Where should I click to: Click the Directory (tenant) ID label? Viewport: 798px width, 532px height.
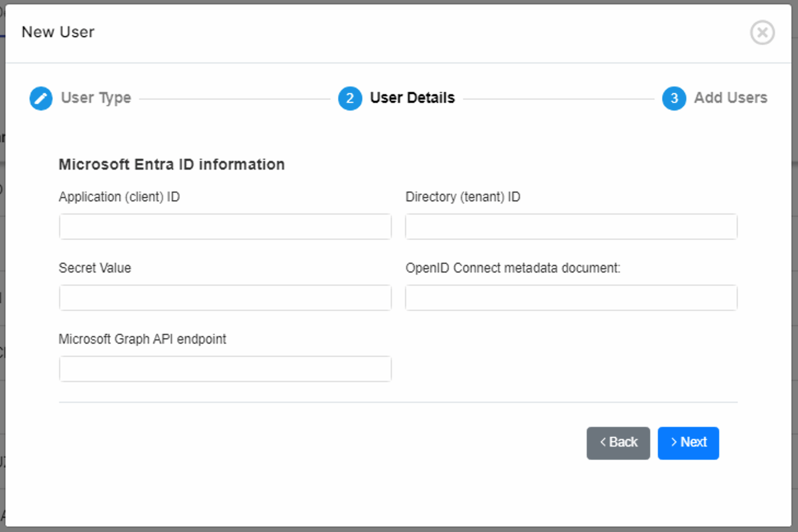click(x=462, y=197)
